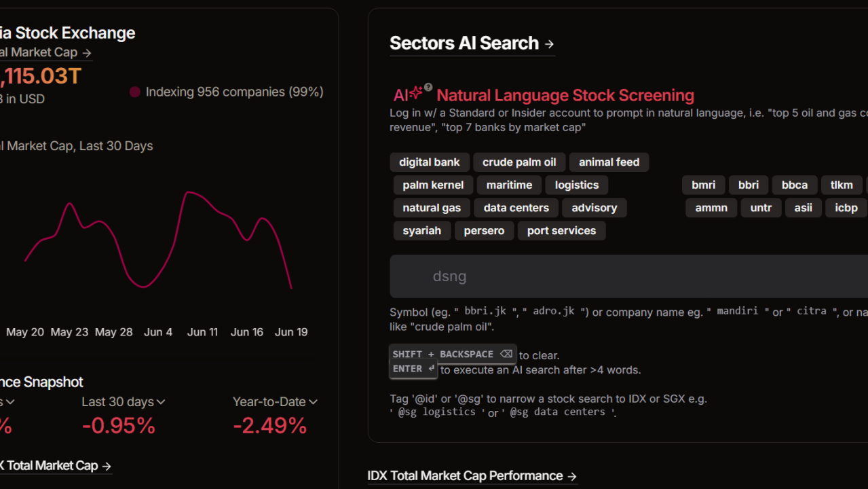Pick the bbca ticker chip
868x489 pixels.
pos(794,185)
